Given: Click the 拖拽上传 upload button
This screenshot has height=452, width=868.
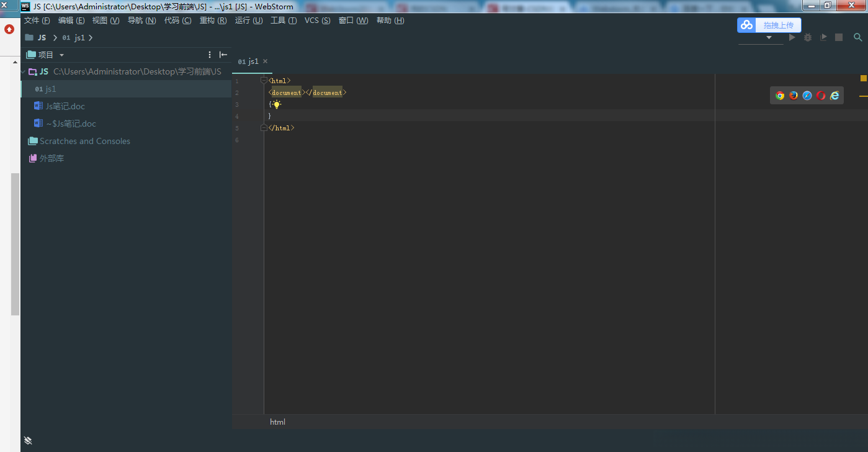Looking at the screenshot, I should point(769,25).
